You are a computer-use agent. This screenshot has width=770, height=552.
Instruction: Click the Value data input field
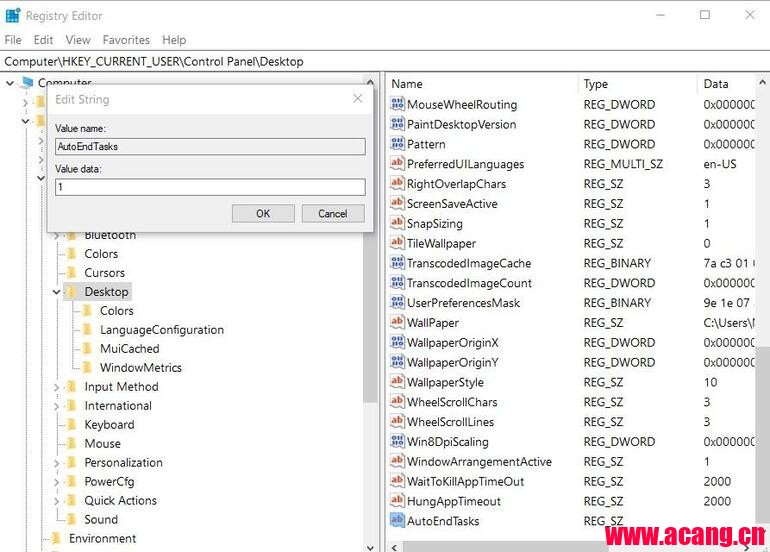coord(210,187)
